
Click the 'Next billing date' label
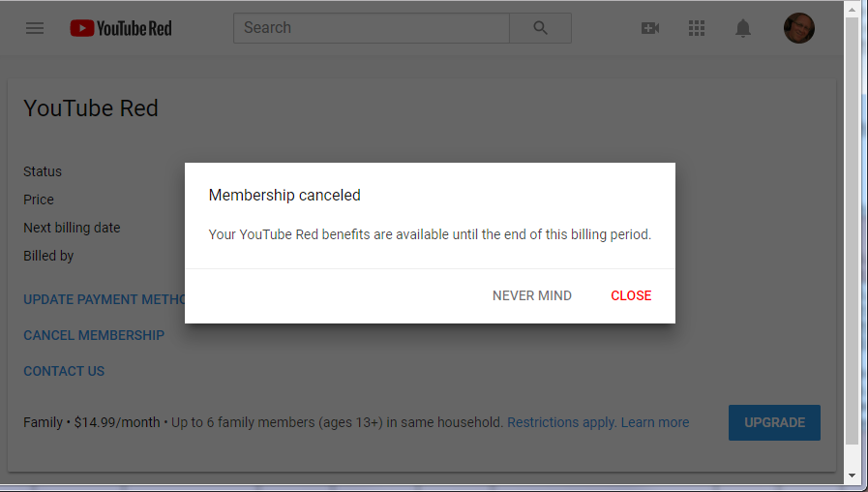coord(72,228)
